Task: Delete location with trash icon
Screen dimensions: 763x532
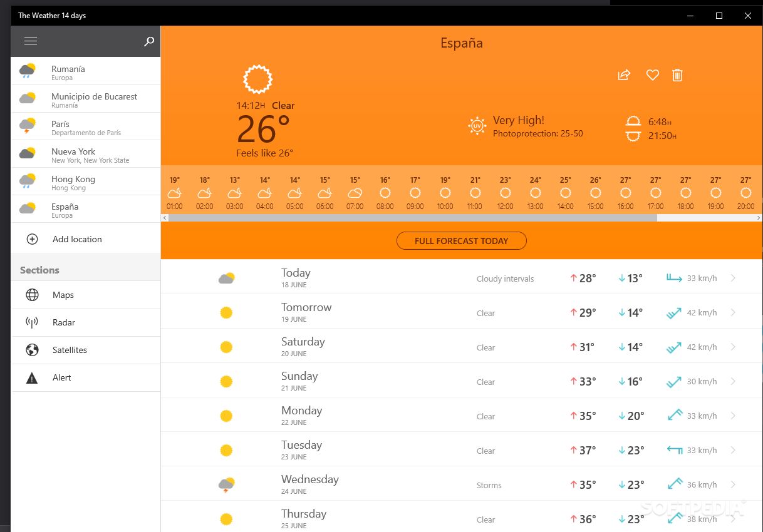Action: (x=677, y=75)
